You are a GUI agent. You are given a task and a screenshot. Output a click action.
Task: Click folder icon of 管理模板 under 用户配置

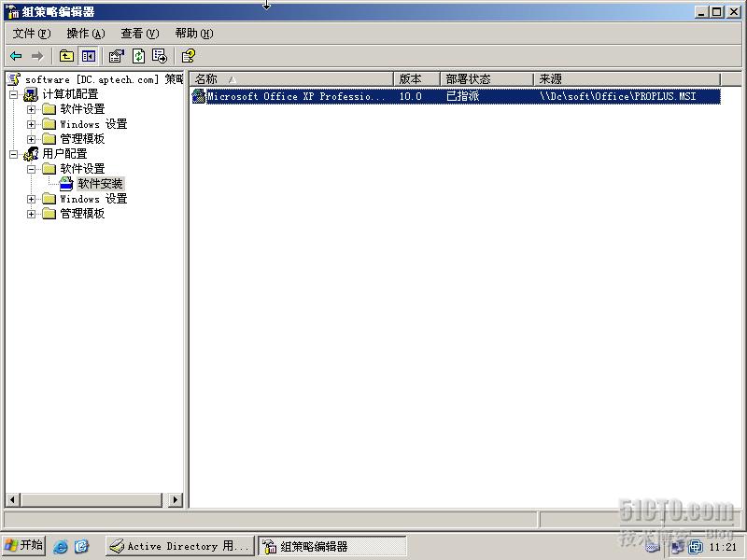pyautogui.click(x=49, y=214)
